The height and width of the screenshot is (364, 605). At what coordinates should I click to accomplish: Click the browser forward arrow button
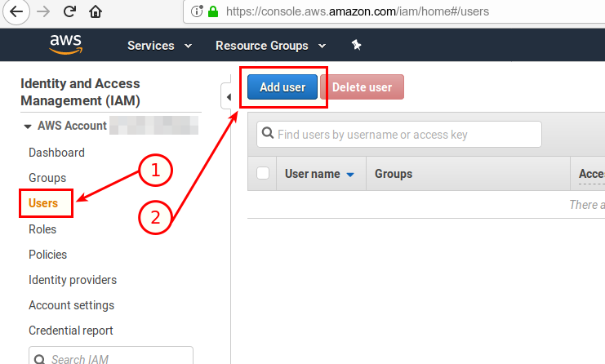click(x=43, y=12)
